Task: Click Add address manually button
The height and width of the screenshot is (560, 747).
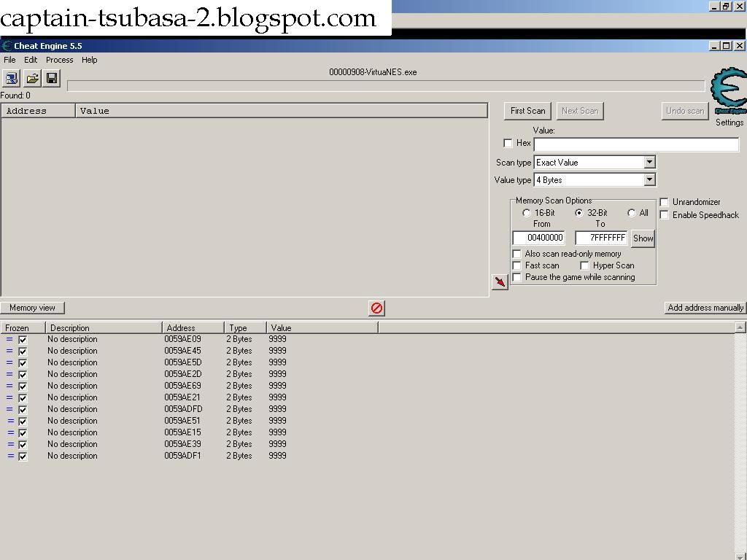Action: (705, 308)
